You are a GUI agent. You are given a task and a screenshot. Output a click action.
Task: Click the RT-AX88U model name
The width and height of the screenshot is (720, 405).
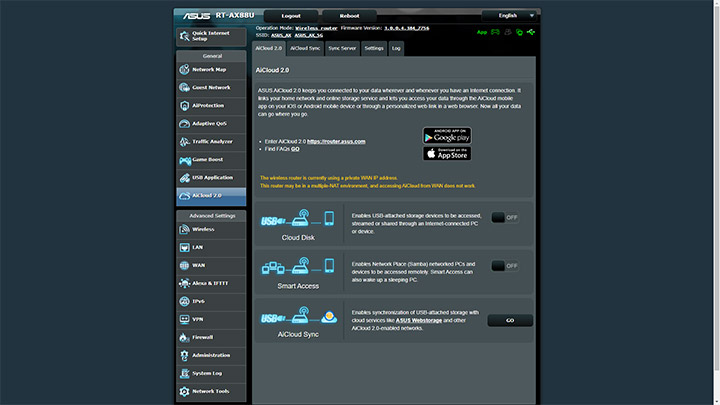pyautogui.click(x=235, y=15)
